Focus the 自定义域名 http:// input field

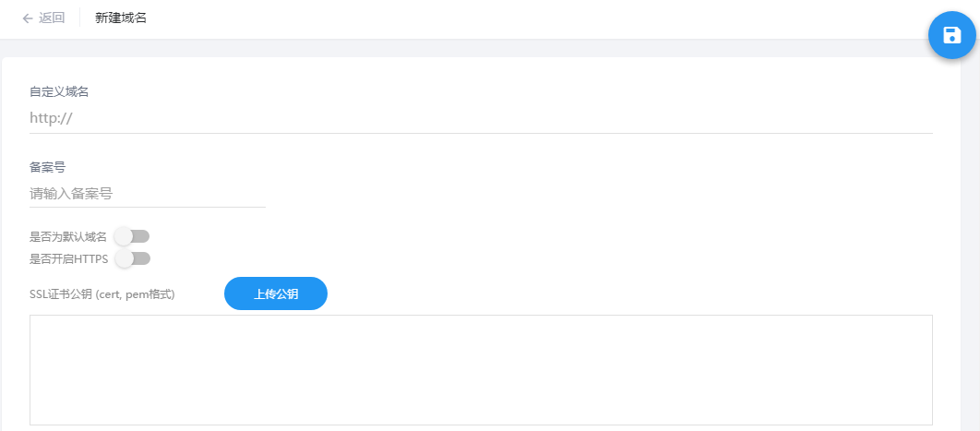(482, 118)
